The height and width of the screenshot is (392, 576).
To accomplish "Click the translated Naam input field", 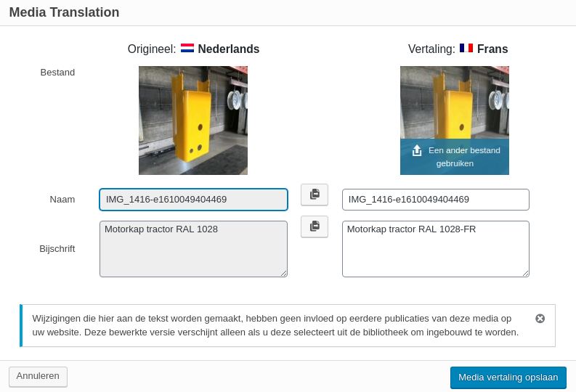I will tap(435, 200).
